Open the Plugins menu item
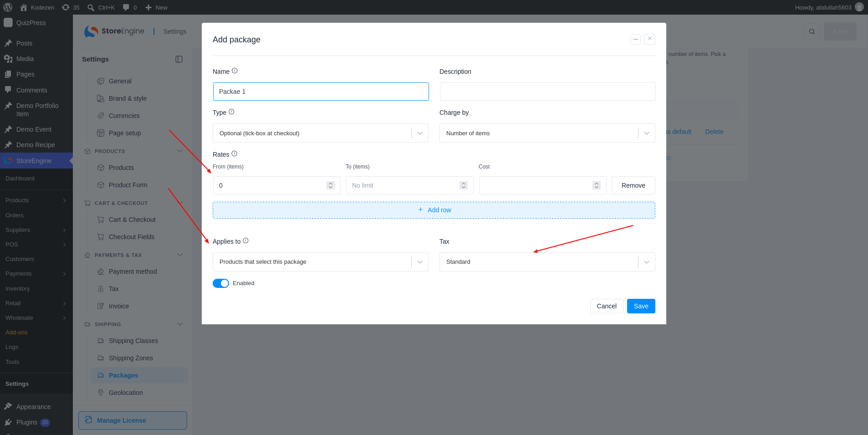 click(27, 422)
